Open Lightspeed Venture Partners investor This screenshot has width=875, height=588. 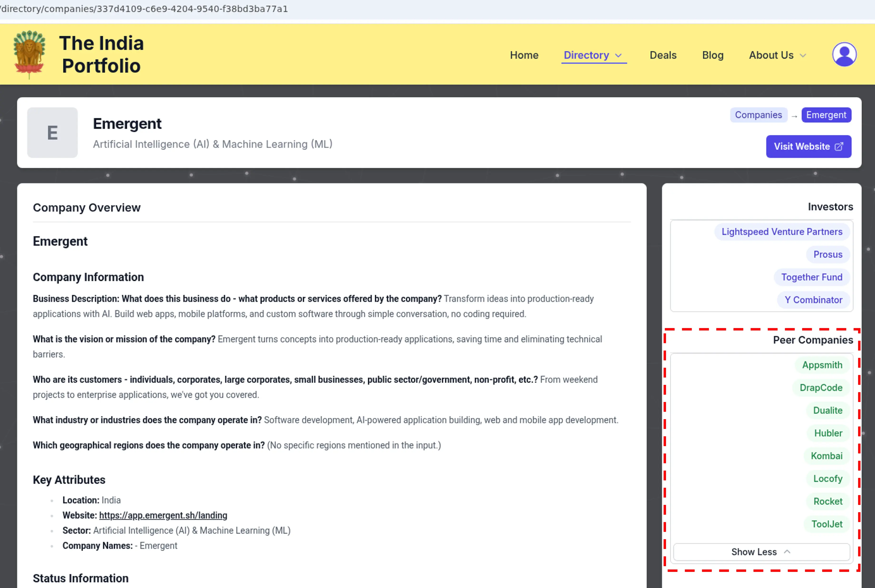click(x=782, y=232)
